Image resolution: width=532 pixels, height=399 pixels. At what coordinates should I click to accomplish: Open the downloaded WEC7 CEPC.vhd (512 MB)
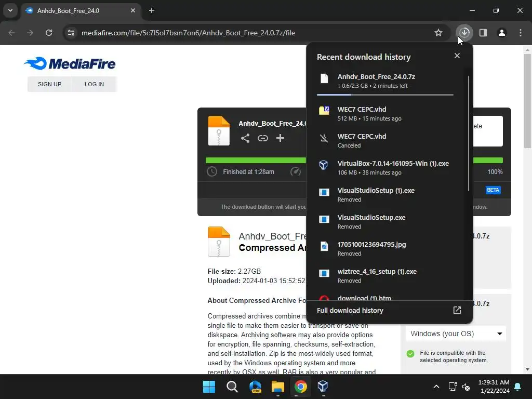[x=385, y=114]
